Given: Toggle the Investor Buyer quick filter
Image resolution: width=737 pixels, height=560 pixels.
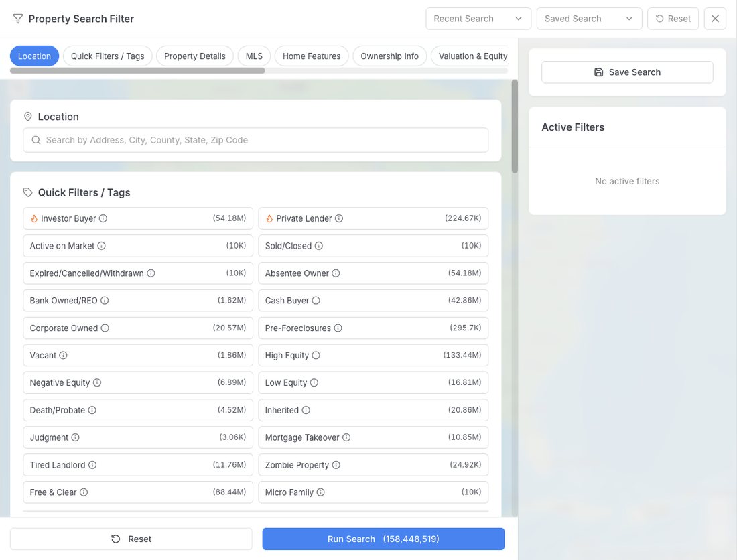Looking at the screenshot, I should [138, 218].
